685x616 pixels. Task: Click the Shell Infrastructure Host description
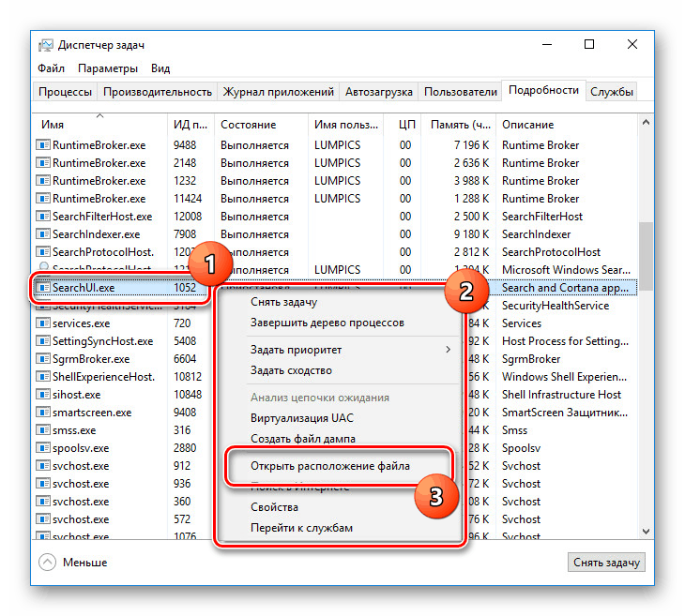tap(561, 395)
